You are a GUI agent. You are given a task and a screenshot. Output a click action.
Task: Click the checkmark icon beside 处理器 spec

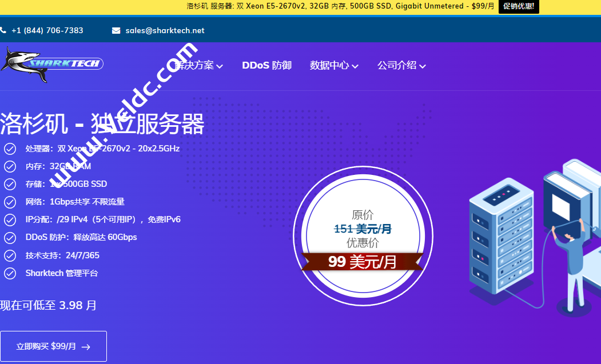[x=9, y=149]
